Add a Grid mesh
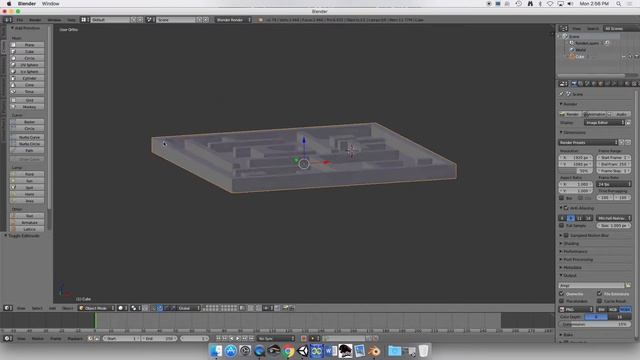 (x=27, y=100)
